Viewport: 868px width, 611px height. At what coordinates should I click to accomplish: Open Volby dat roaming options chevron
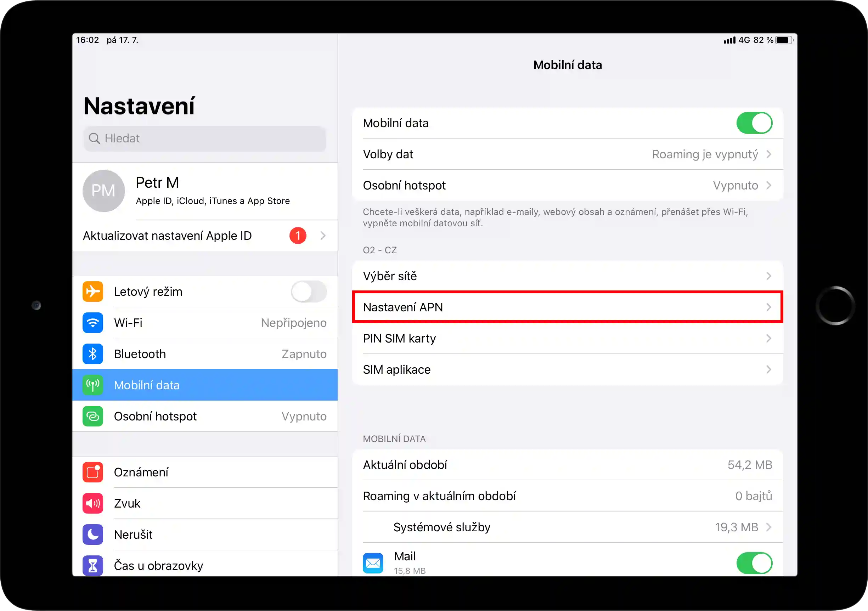[x=768, y=154]
